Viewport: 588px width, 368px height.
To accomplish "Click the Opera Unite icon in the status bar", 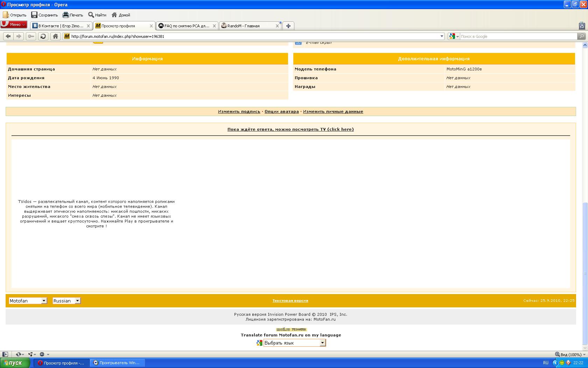I will tap(30, 354).
